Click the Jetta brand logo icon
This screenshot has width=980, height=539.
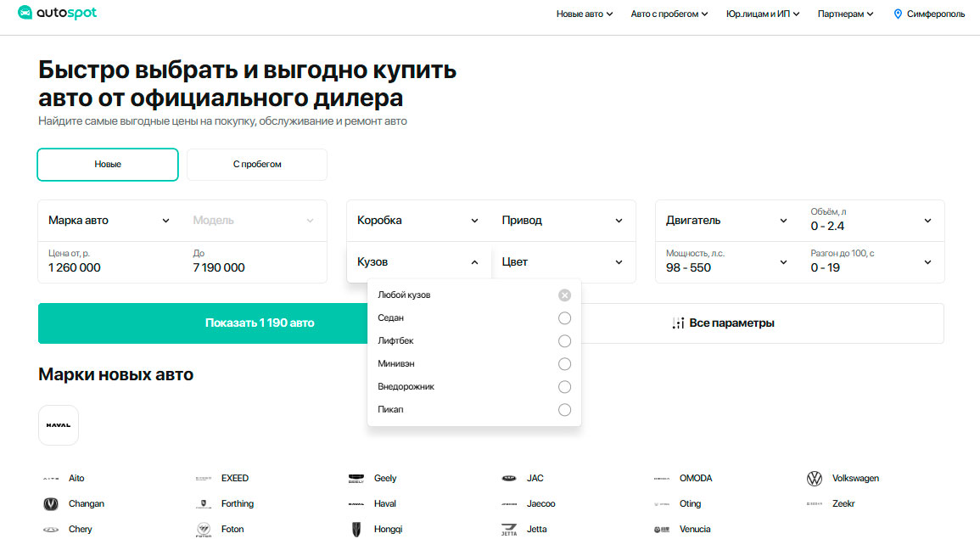[x=509, y=530]
